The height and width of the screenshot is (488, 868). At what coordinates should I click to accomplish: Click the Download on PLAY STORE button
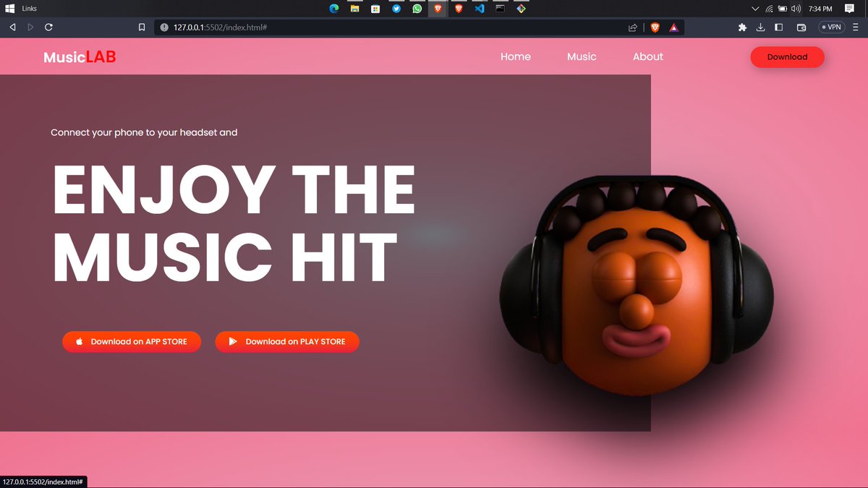pos(286,341)
